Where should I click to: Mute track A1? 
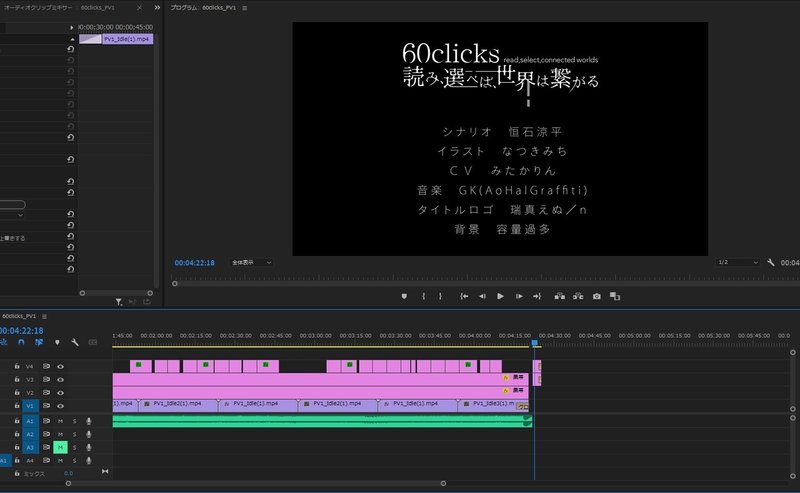coord(60,421)
